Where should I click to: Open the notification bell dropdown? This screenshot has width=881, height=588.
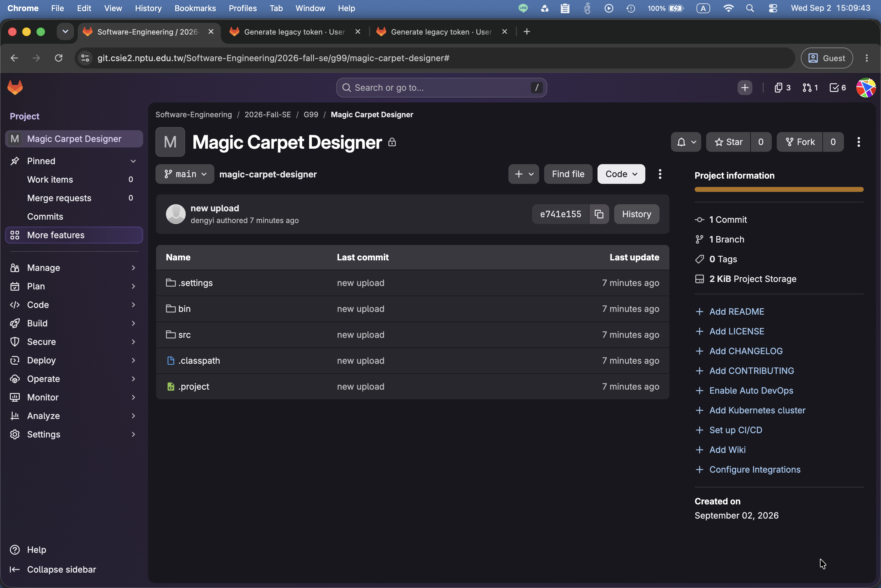pos(686,142)
